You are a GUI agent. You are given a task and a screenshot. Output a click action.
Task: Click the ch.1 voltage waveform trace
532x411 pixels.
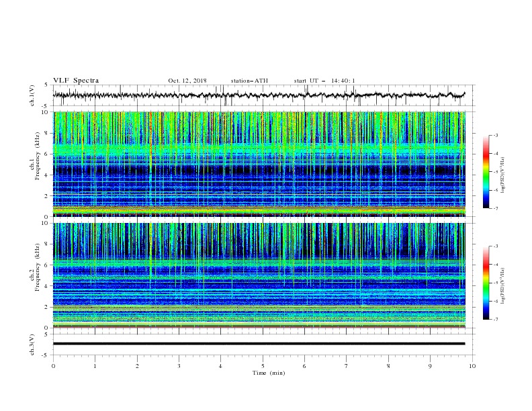[x=259, y=95]
